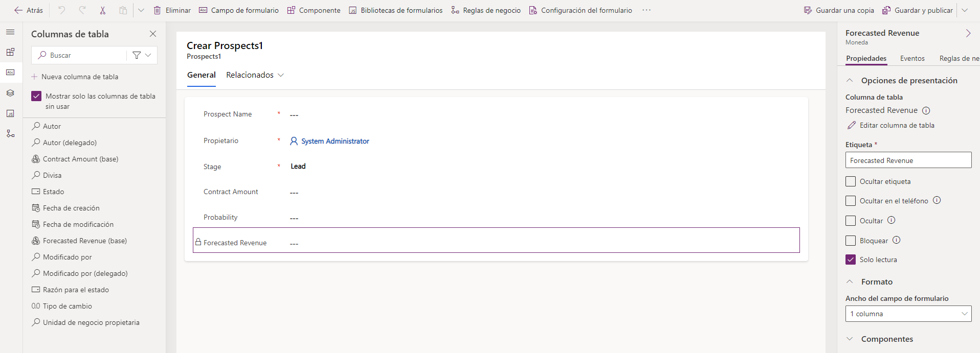Select the Stage field on form
The height and width of the screenshot is (353, 980).
pos(496,167)
